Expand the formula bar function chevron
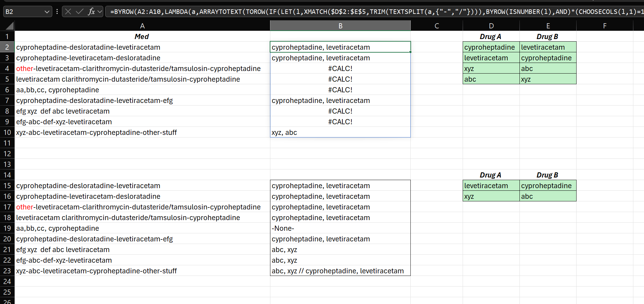Viewport: 644px width, 304px height. (100, 12)
